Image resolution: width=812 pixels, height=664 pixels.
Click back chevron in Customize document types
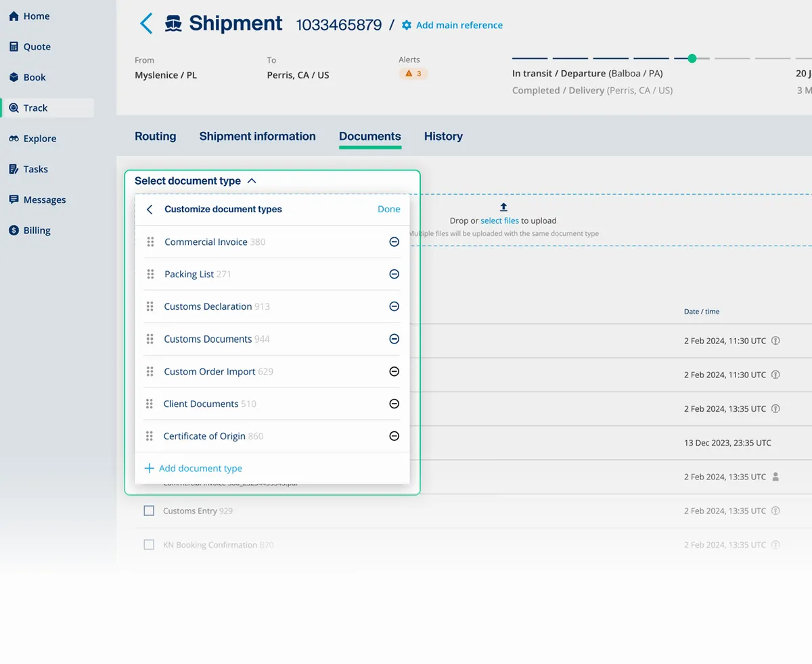coord(150,209)
